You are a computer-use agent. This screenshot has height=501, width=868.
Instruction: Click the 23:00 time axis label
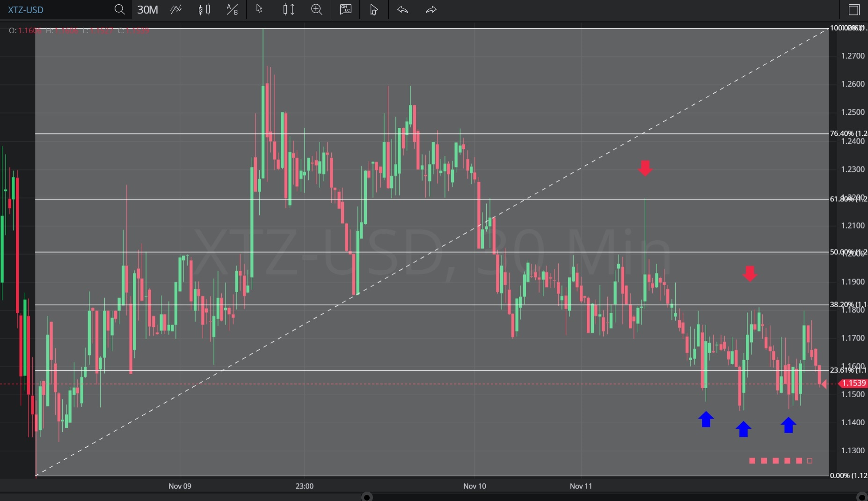304,486
